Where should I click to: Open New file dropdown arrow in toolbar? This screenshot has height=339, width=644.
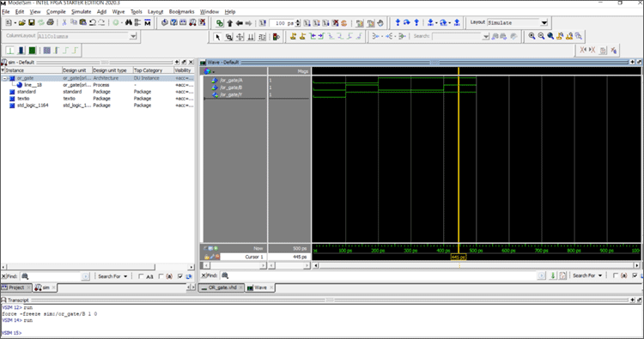pos(15,22)
